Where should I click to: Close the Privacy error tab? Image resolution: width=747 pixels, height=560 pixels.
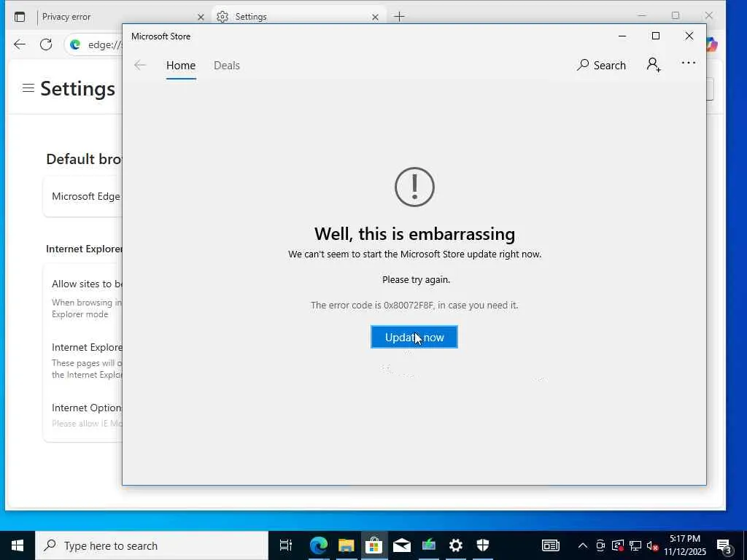point(201,17)
